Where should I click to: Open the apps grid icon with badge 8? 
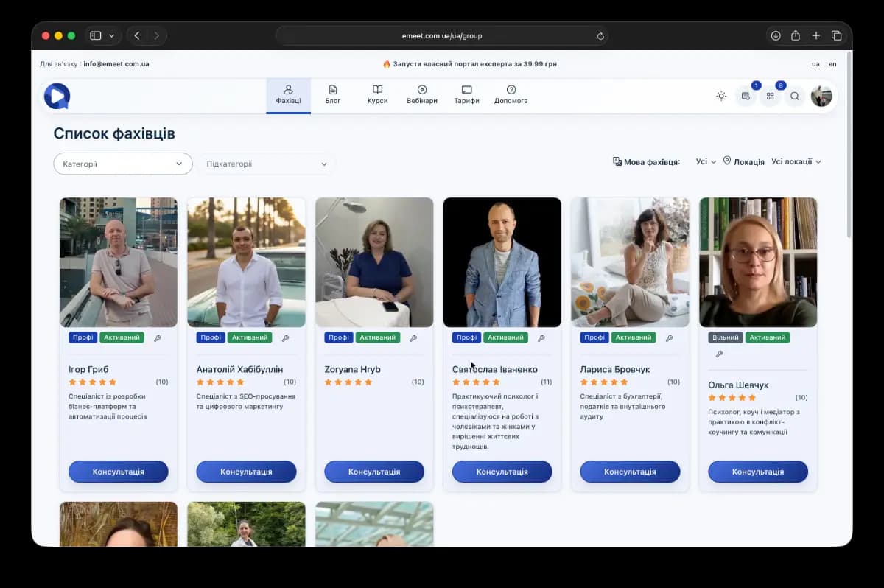pos(770,96)
